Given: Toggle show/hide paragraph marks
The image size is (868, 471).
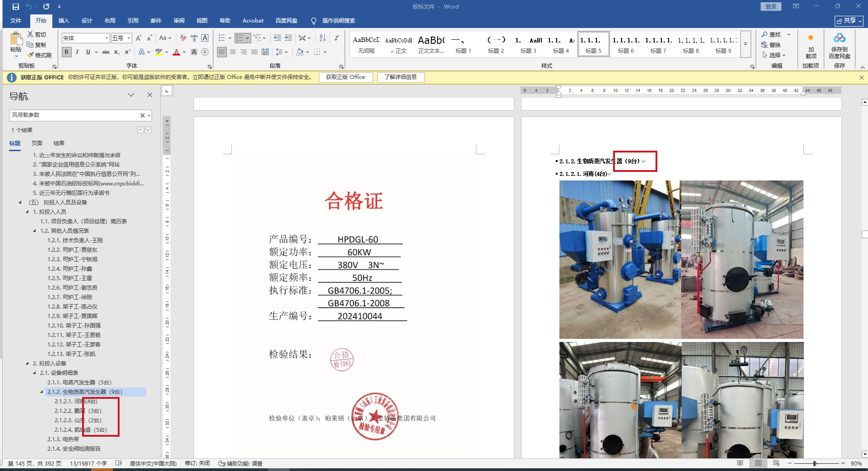Looking at the screenshot, I should pyautogui.click(x=337, y=38).
